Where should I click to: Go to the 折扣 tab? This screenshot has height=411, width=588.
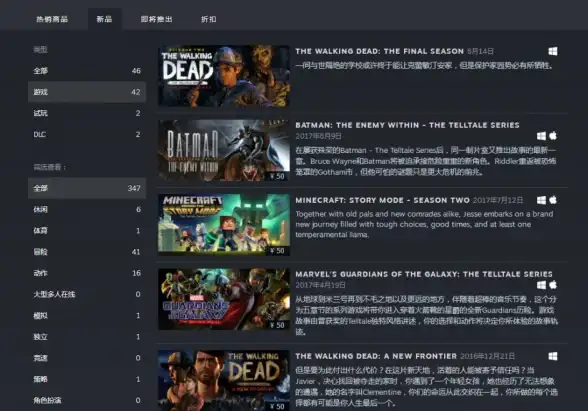coord(208,19)
